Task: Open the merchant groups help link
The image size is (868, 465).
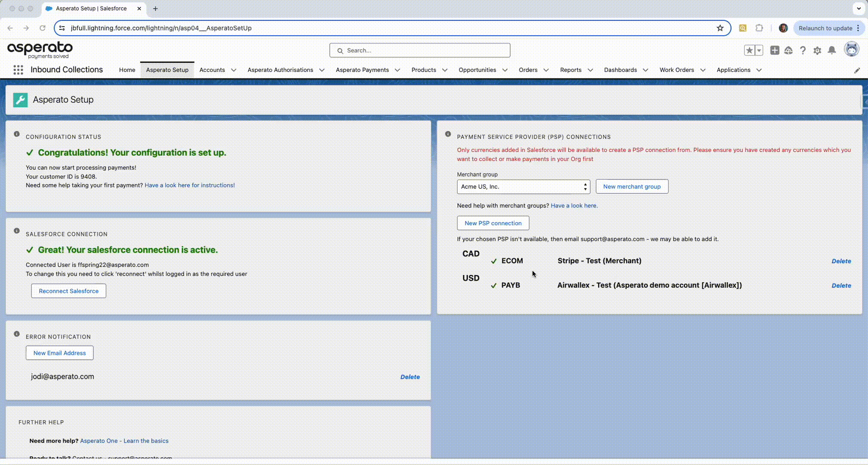Action: 574,206
